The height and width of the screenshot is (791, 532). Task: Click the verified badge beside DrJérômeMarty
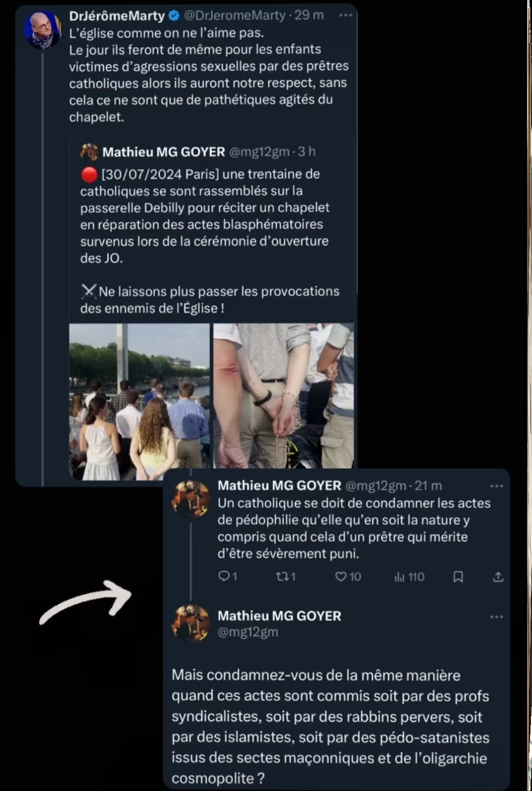pos(174,16)
